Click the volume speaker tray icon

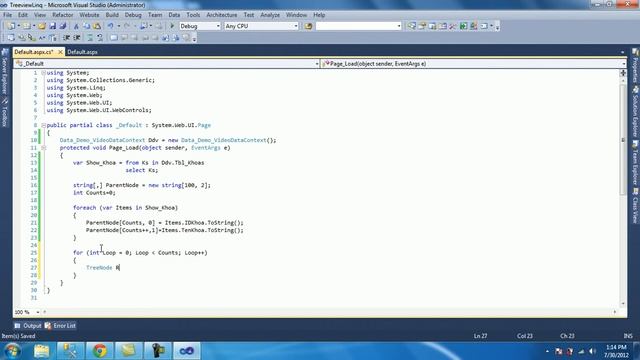point(592,351)
